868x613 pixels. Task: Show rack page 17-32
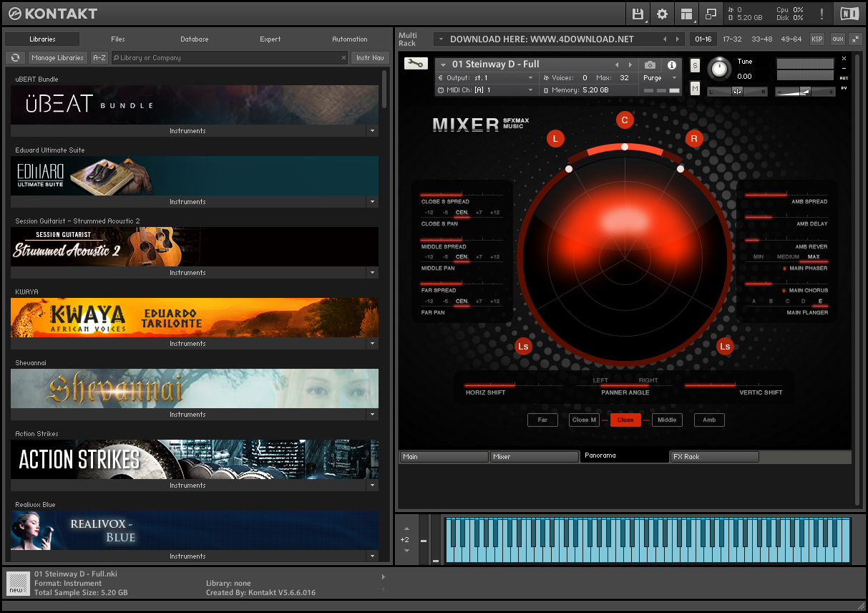point(732,39)
